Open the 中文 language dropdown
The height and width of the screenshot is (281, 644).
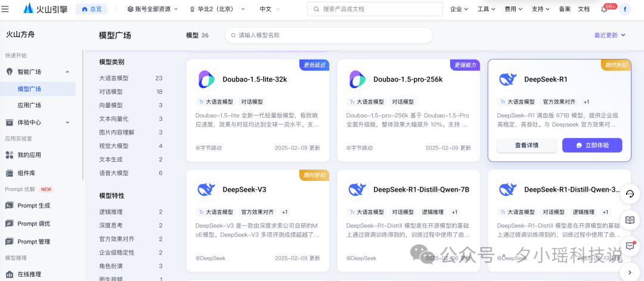coord(270,8)
